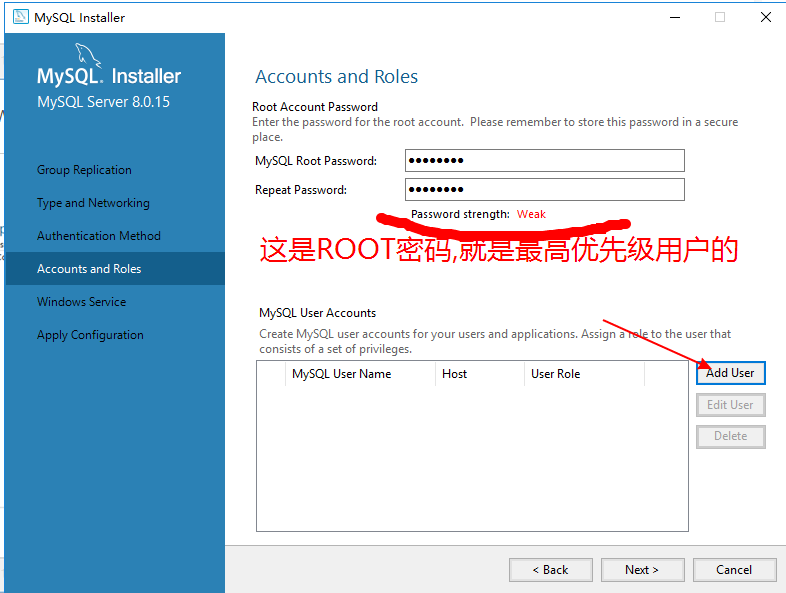Sort by MySQL User Name column
Viewport: 786px width, 593px height.
360,374
